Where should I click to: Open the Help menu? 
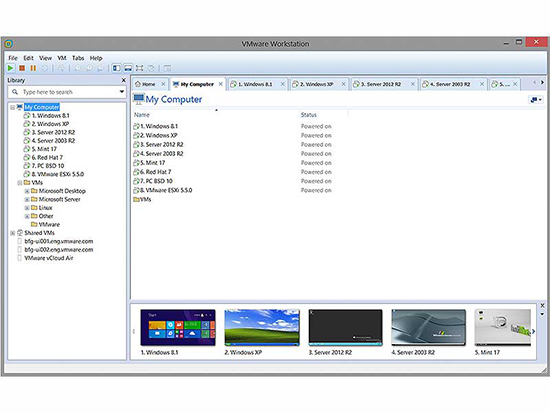96,58
